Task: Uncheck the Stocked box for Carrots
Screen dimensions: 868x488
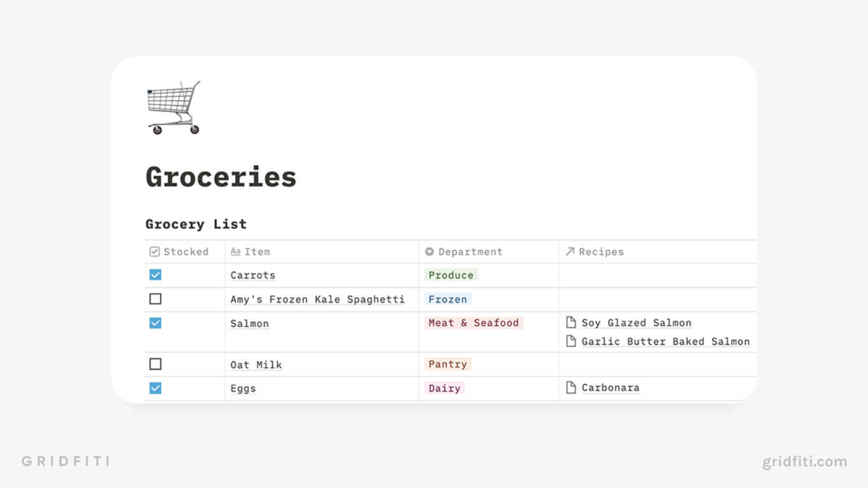Action: tap(156, 275)
